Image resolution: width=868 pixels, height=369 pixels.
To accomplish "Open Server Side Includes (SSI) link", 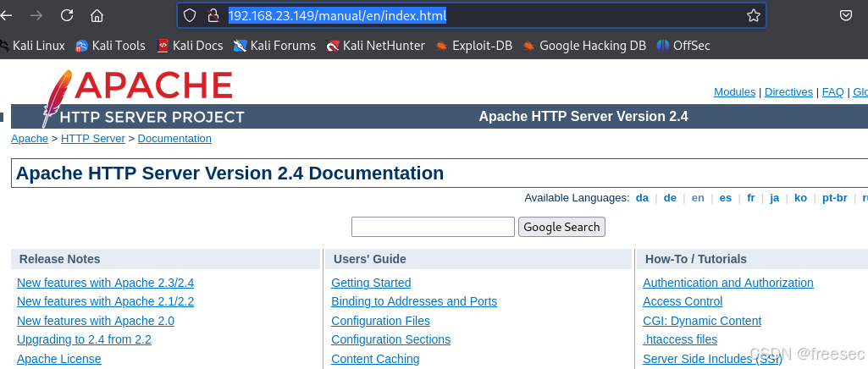I will 712,359.
